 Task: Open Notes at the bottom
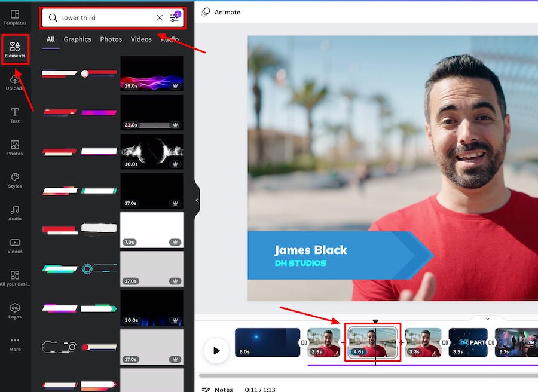coord(218,389)
